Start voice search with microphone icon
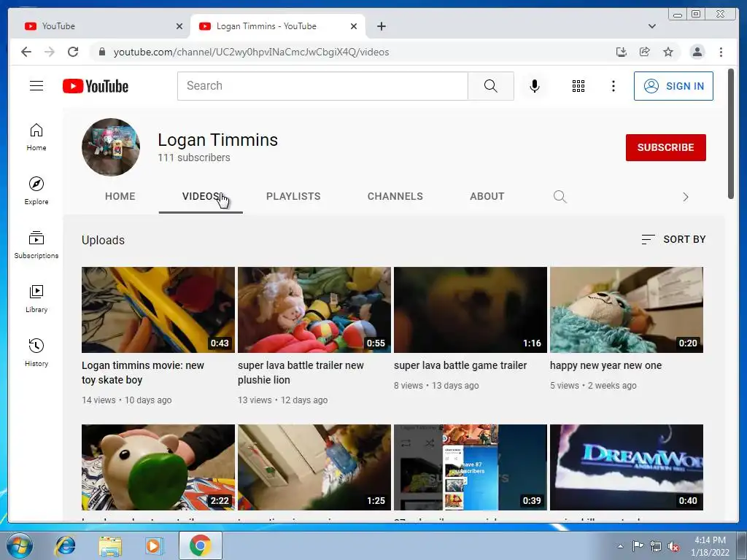This screenshot has width=747, height=560. pyautogui.click(x=535, y=86)
